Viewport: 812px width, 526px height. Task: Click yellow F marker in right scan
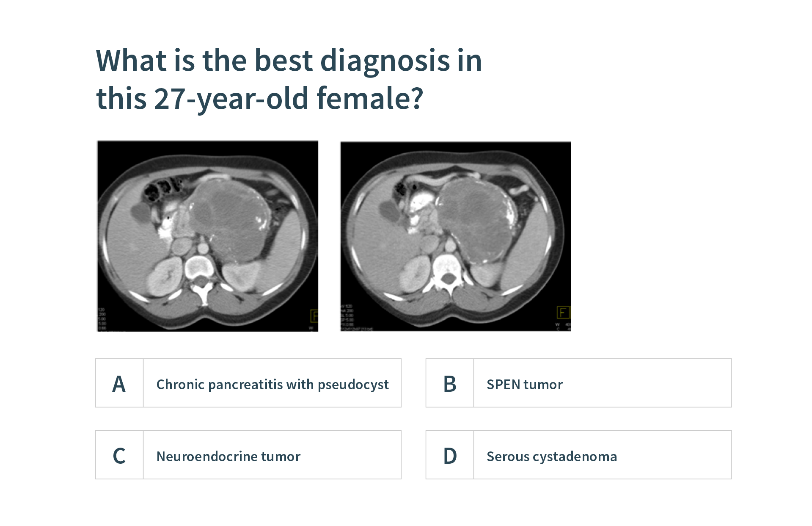[x=563, y=313]
